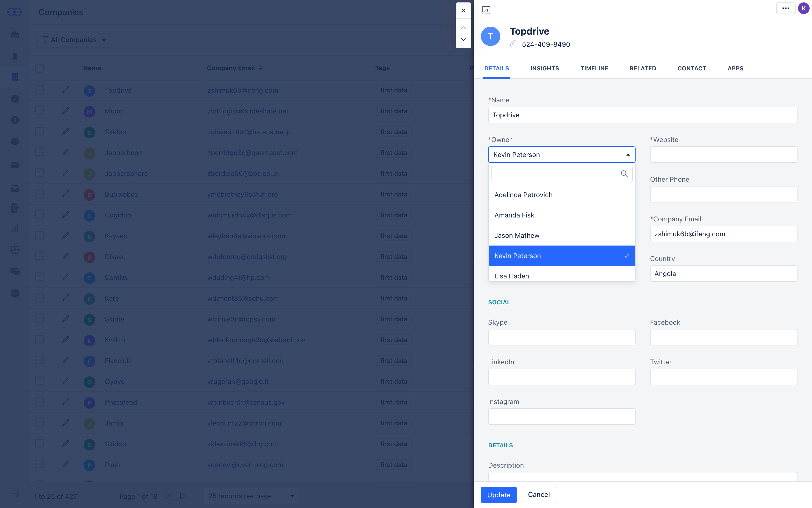Click the phone icon beside 524-409-8490
The height and width of the screenshot is (508, 812).
tap(513, 44)
